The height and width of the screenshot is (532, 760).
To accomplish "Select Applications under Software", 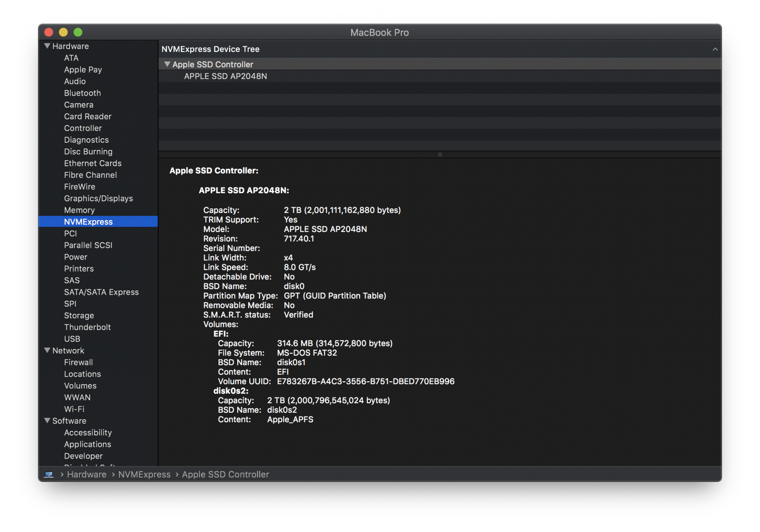I will (x=87, y=444).
